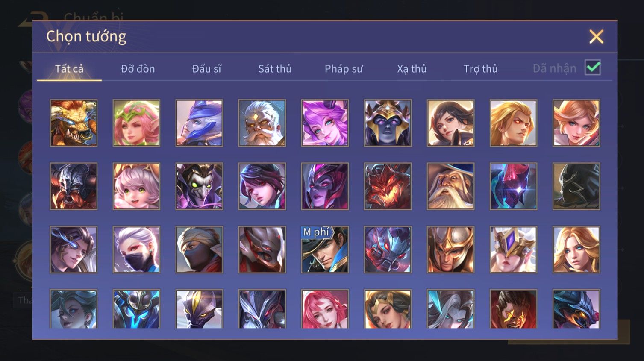Switch to the 'Đỡ đòn' tab

138,68
